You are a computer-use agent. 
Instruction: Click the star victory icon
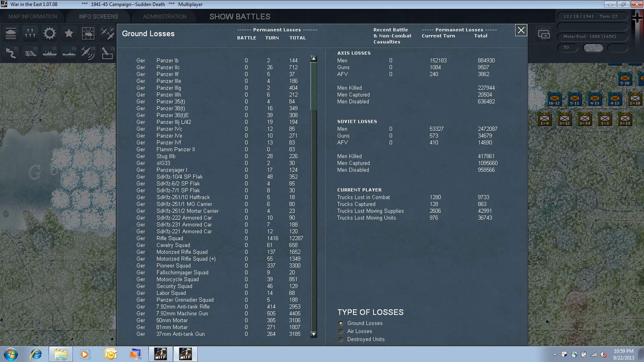(69, 33)
